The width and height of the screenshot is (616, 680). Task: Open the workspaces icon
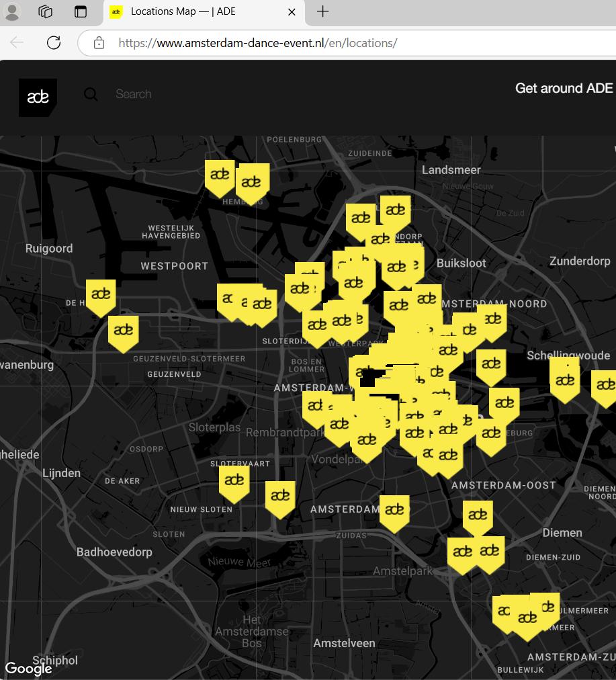46,11
